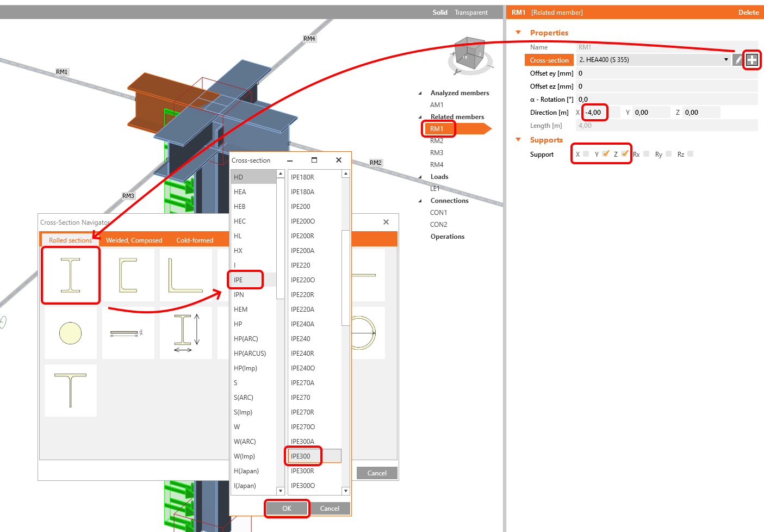Select the I-beam rolled section shape
This screenshot has height=532, width=764.
point(71,275)
